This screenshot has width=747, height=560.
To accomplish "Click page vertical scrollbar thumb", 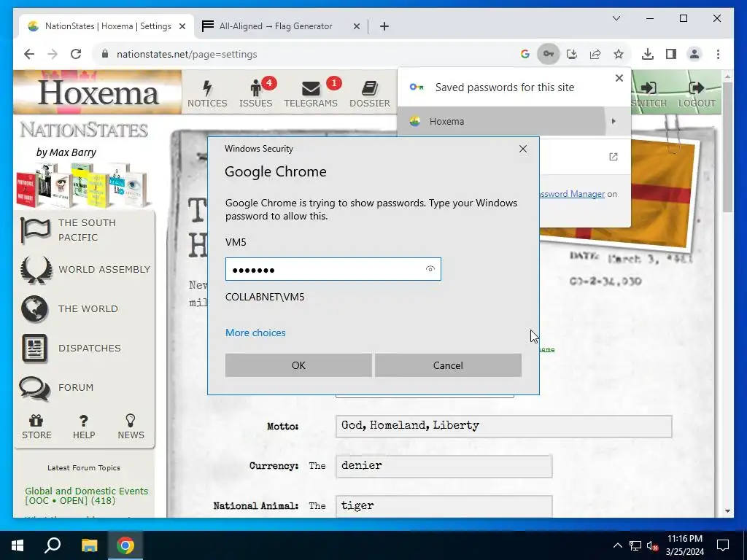I will (727, 147).
